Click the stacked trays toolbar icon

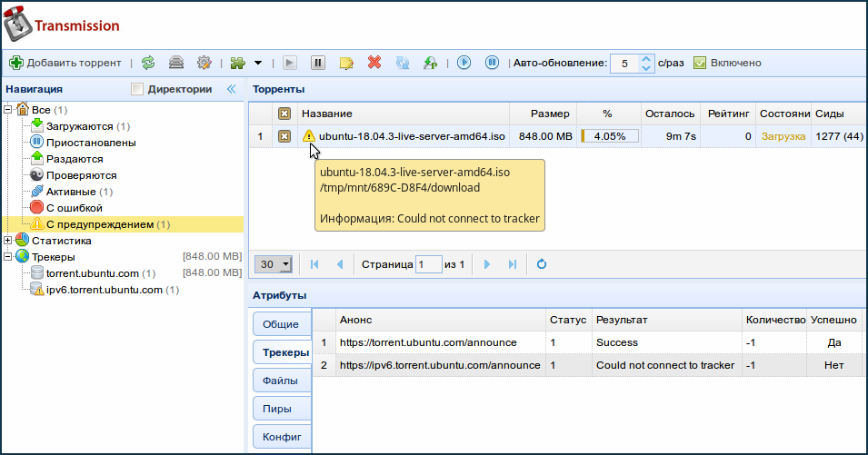pos(176,63)
